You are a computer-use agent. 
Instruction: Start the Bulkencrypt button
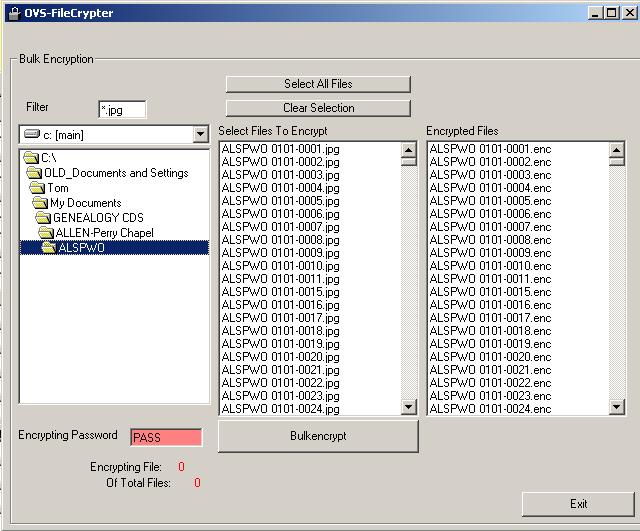pos(318,436)
